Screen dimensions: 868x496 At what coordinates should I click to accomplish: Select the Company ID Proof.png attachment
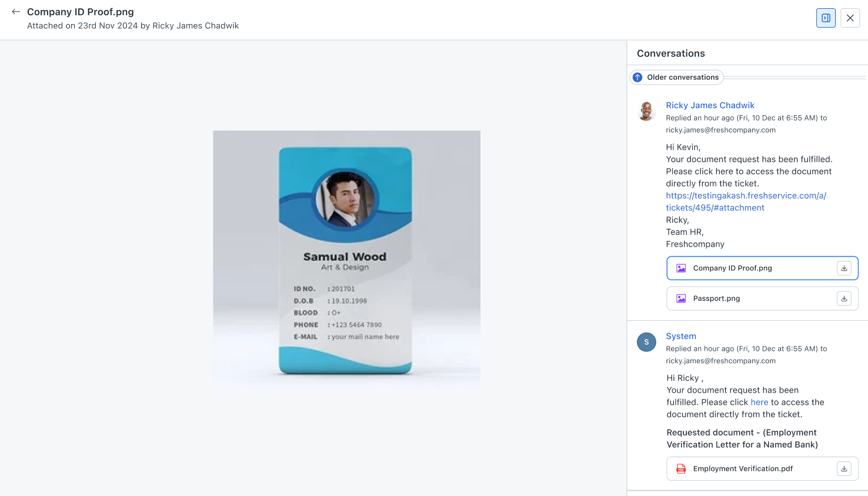click(762, 268)
